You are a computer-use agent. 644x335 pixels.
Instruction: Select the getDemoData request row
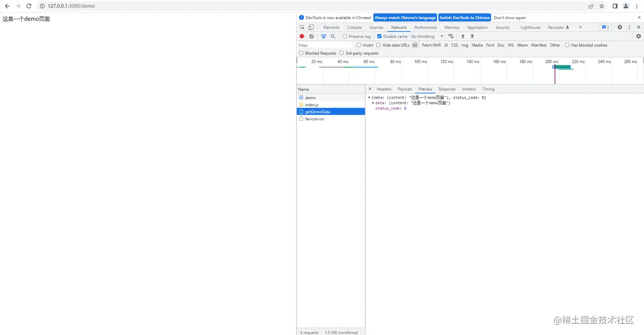pos(331,112)
